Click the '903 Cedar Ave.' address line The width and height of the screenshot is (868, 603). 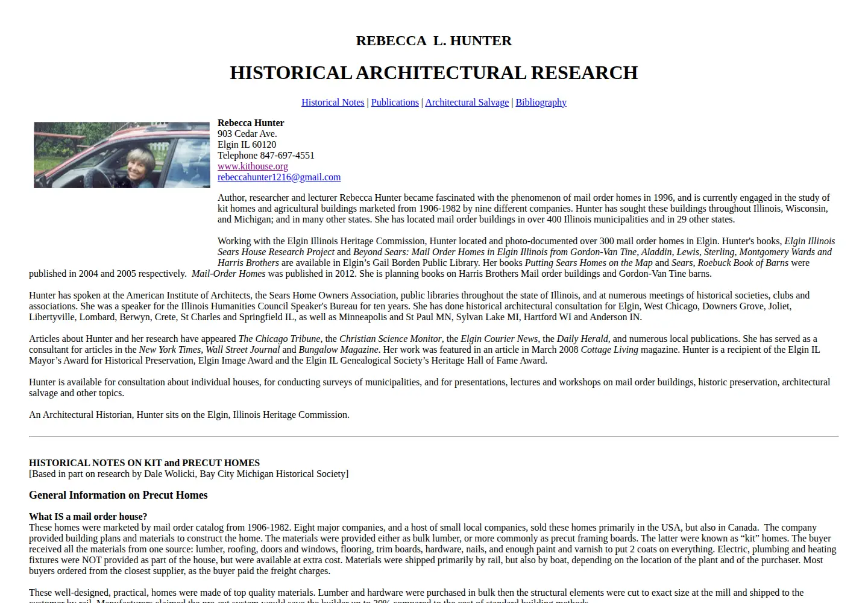(x=247, y=134)
